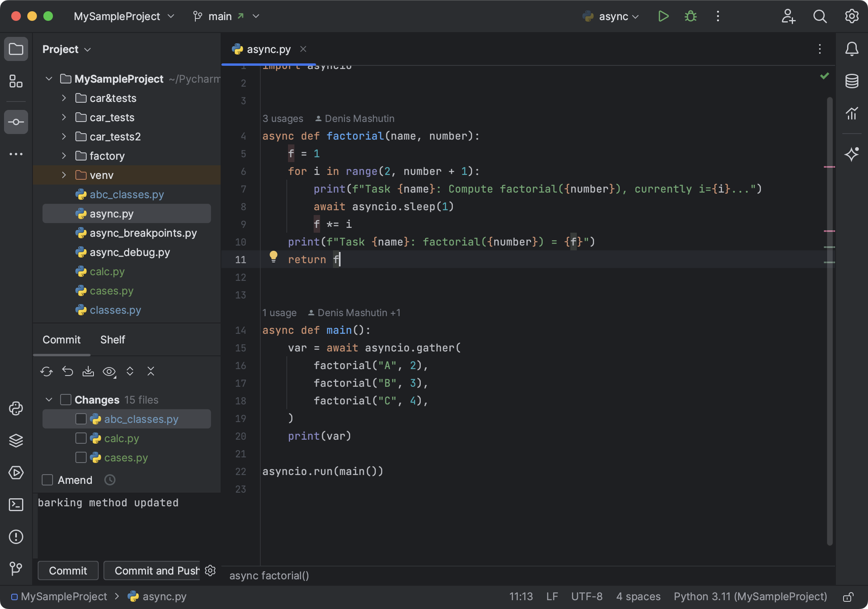The width and height of the screenshot is (868, 609).
Task: Open the Notifications panel
Action: [x=852, y=49]
